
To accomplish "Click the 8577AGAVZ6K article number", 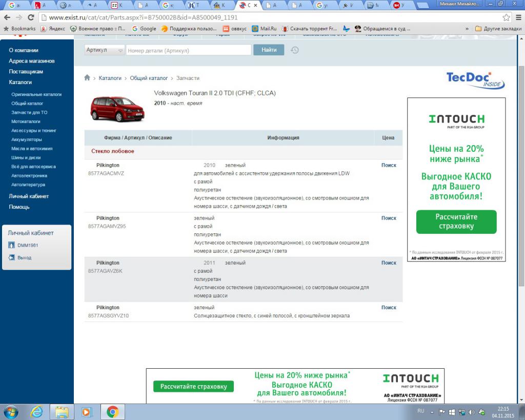I will [105, 271].
